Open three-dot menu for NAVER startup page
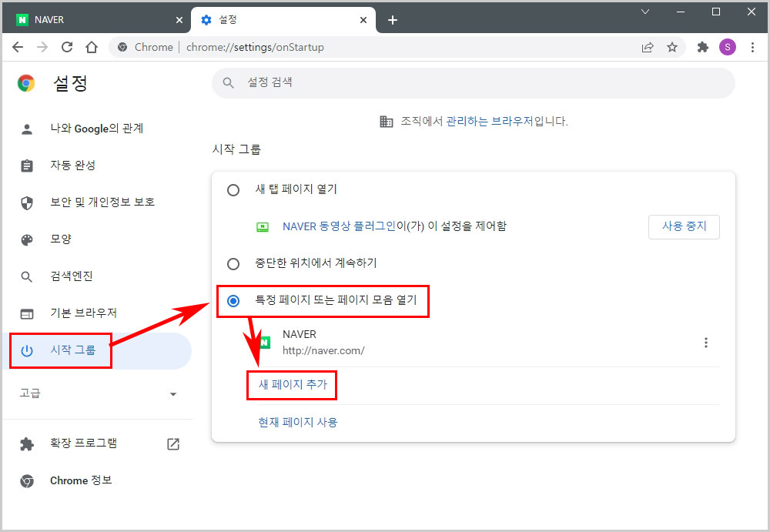The height and width of the screenshot is (532, 770). 705,343
